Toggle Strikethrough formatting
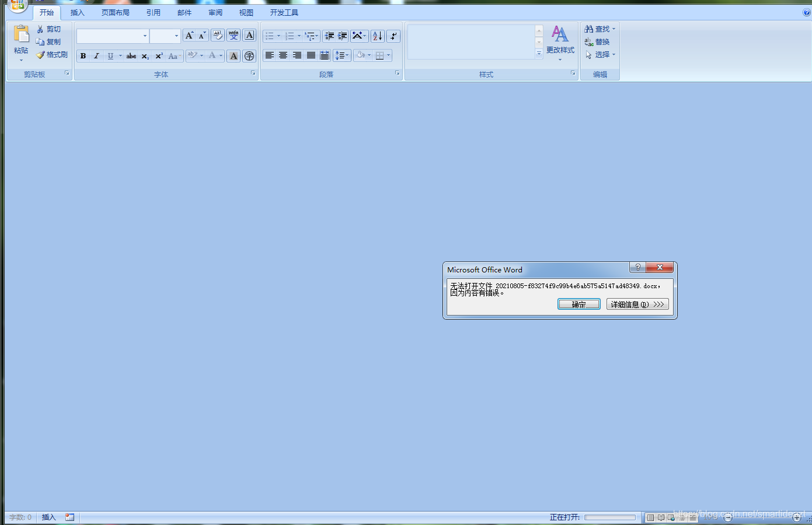This screenshot has width=812, height=525. (x=131, y=56)
